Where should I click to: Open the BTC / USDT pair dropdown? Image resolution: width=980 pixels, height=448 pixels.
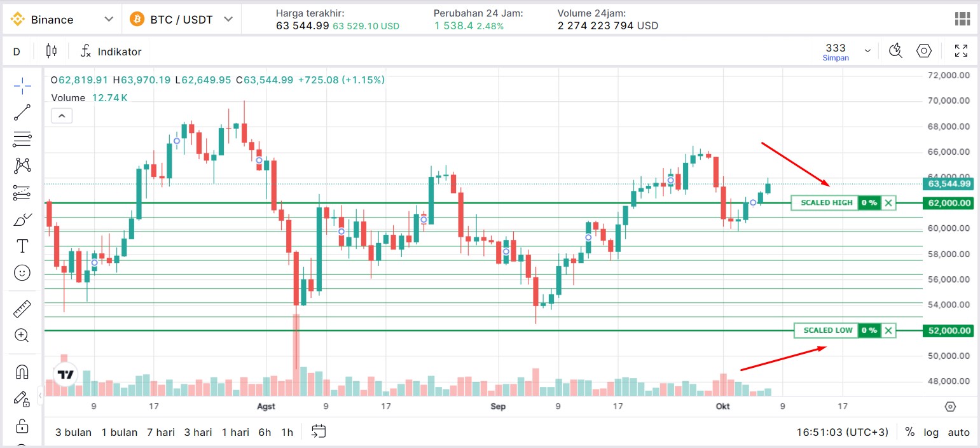click(x=182, y=20)
